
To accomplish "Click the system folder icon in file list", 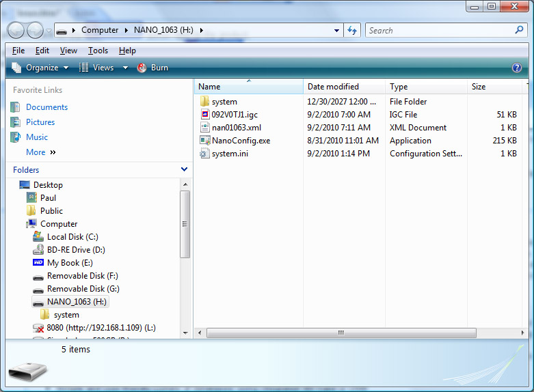I will (204, 101).
